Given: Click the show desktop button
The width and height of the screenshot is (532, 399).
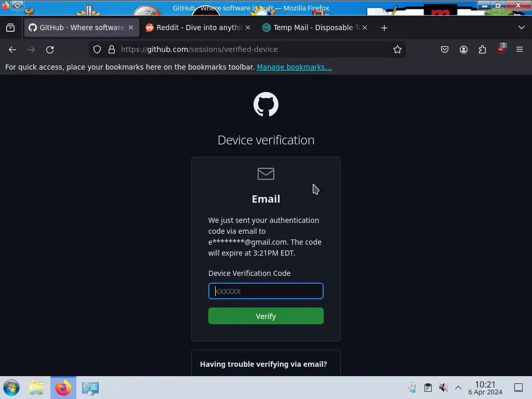Looking at the screenshot, I should [518, 388].
